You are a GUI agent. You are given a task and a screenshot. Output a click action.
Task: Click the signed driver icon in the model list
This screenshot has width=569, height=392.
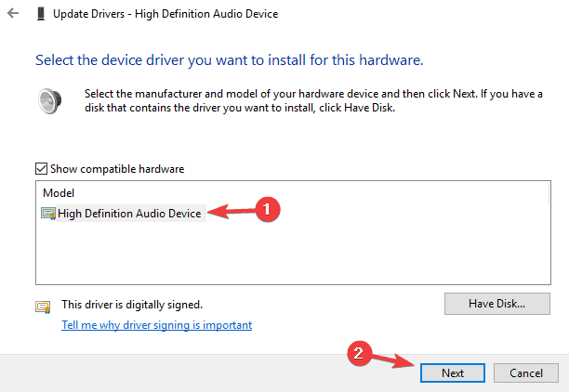pyautogui.click(x=48, y=214)
